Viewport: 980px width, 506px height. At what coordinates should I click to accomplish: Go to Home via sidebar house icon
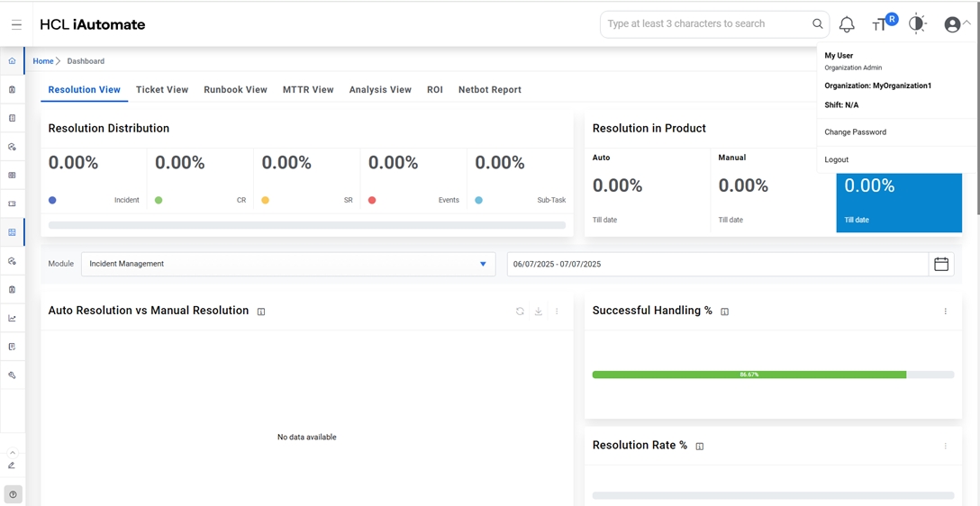[12, 61]
